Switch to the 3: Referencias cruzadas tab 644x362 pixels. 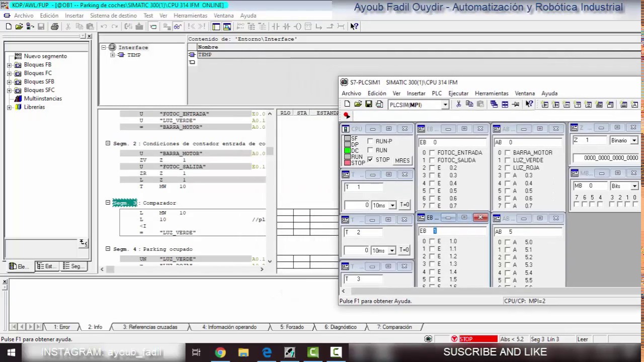150,327
